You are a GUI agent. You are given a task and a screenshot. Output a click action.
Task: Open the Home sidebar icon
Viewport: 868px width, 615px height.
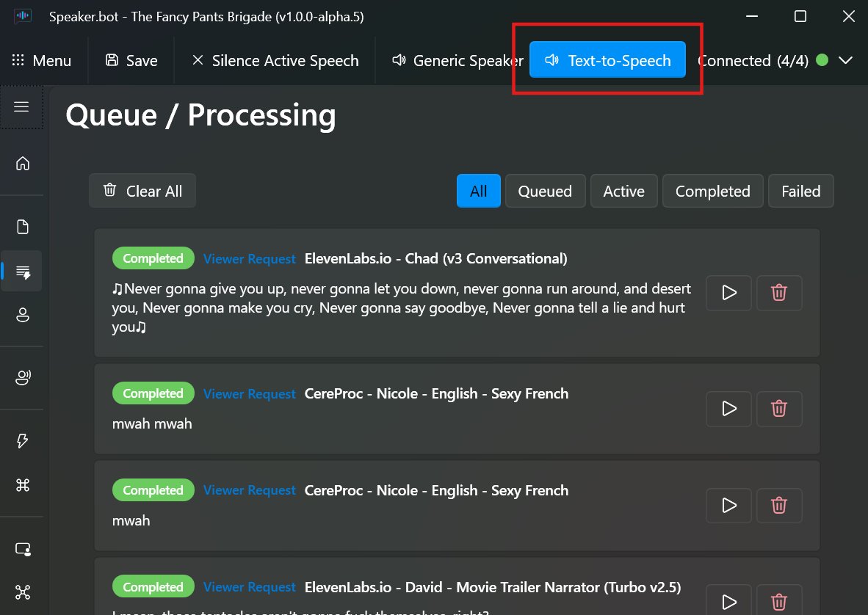pos(23,164)
